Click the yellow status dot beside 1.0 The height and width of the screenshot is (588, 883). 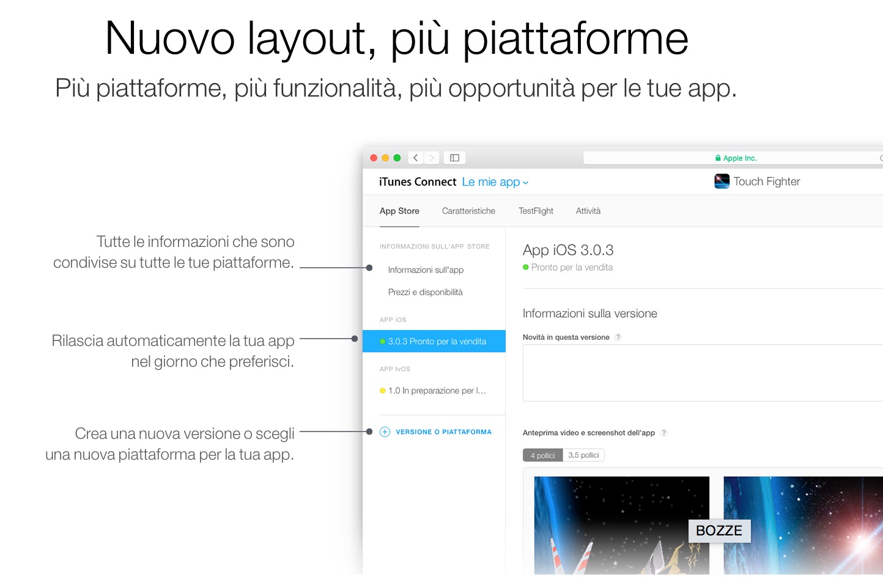click(x=383, y=391)
